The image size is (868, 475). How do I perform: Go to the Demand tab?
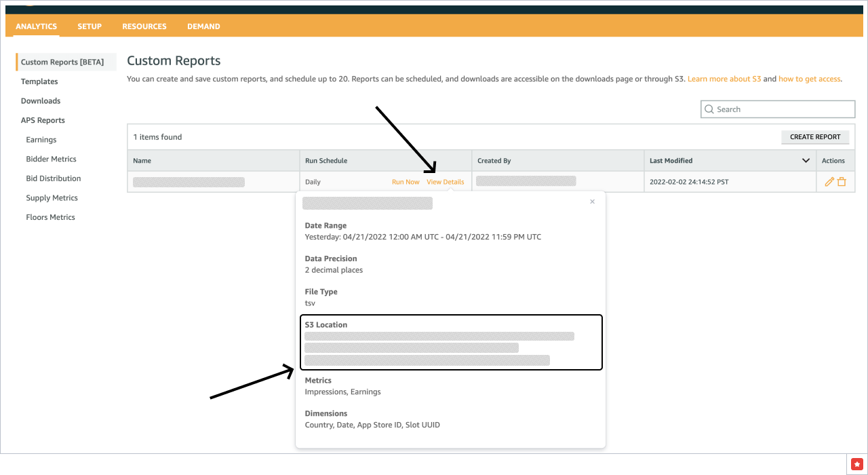click(203, 26)
